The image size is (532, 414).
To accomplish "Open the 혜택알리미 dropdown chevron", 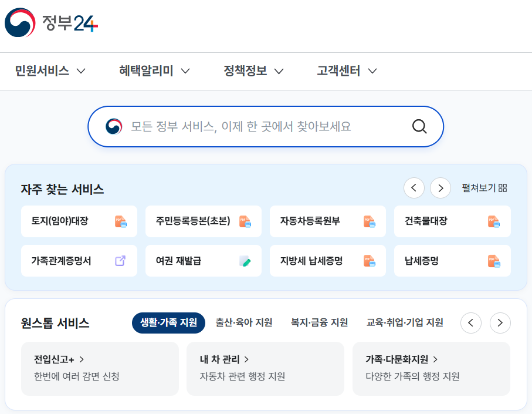I will tap(153, 70).
